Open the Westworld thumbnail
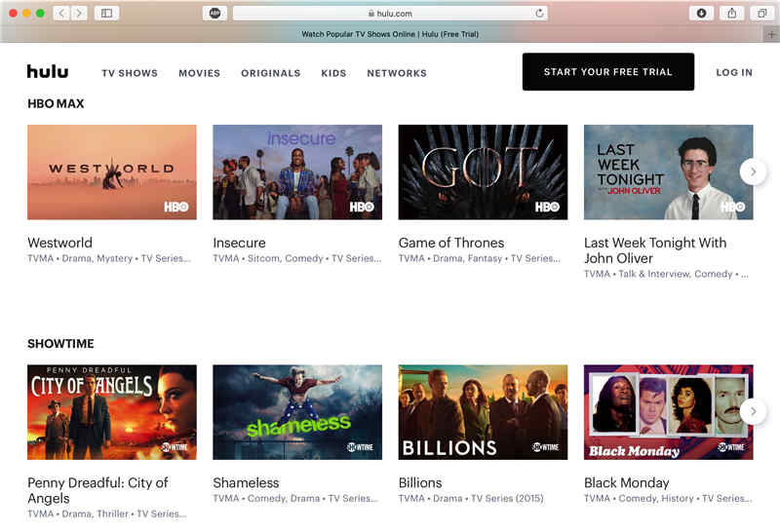This screenshot has height=532, width=780. 112,172
